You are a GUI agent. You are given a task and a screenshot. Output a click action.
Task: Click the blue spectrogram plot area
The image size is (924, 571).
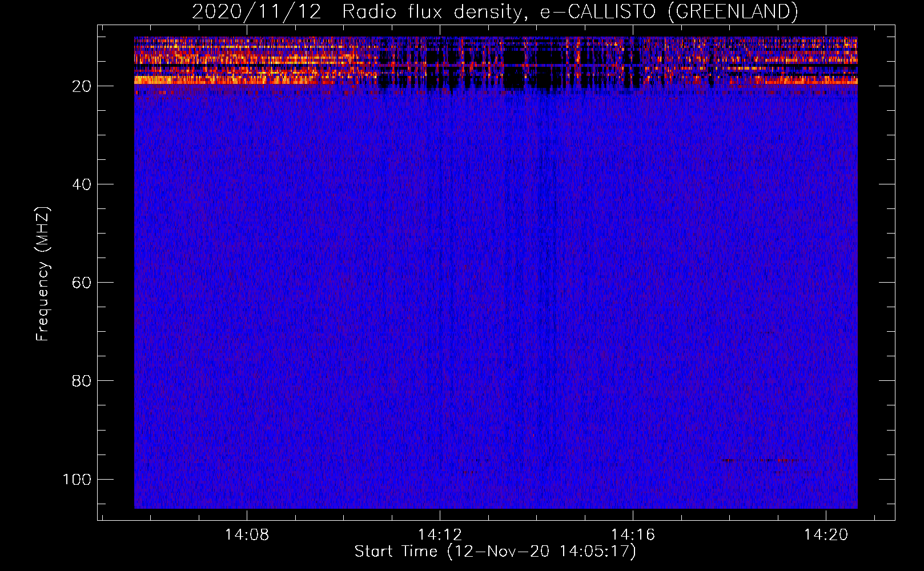point(496,273)
